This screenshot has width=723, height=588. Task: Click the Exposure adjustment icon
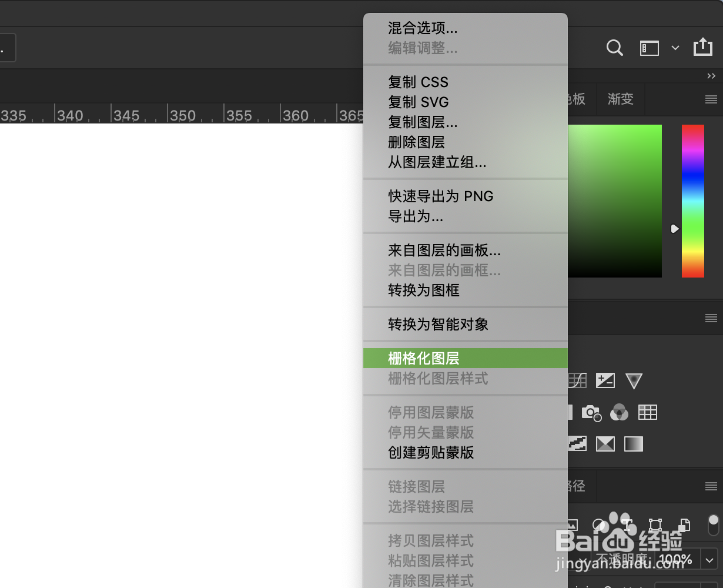(x=605, y=380)
